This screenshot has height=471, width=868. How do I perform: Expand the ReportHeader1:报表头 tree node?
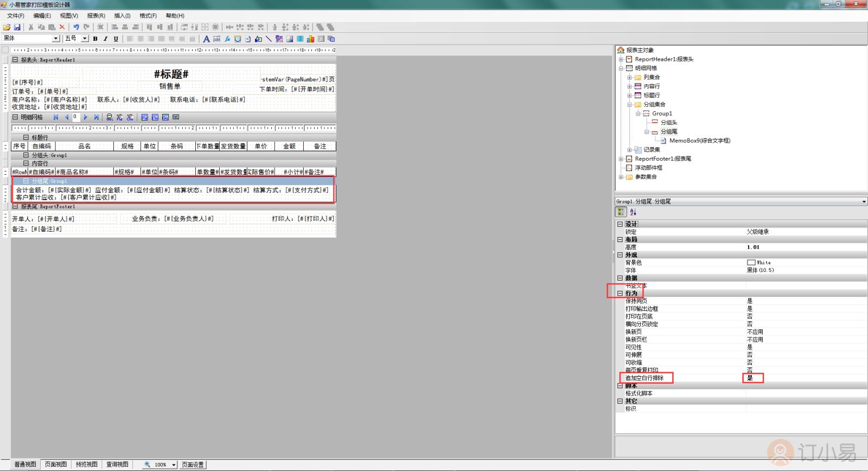coord(621,59)
